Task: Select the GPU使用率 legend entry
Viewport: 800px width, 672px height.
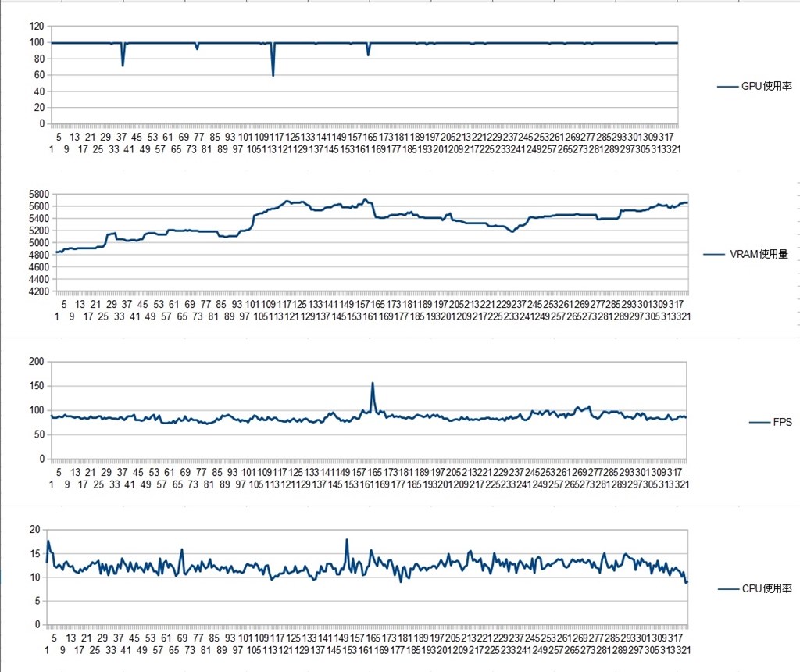Action: click(x=754, y=86)
